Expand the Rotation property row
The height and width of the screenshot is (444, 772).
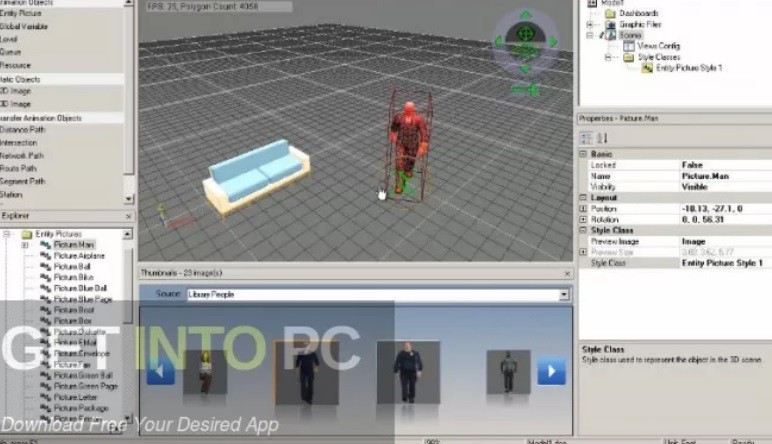click(x=583, y=219)
